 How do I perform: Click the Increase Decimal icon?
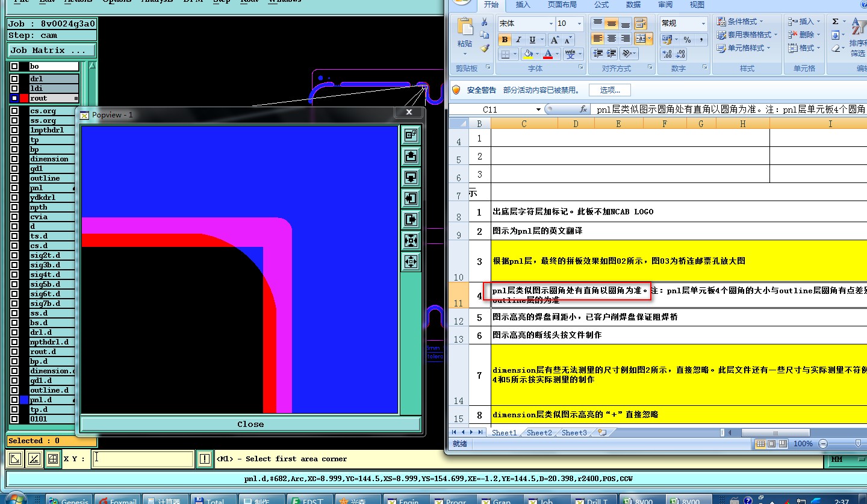[x=667, y=54]
